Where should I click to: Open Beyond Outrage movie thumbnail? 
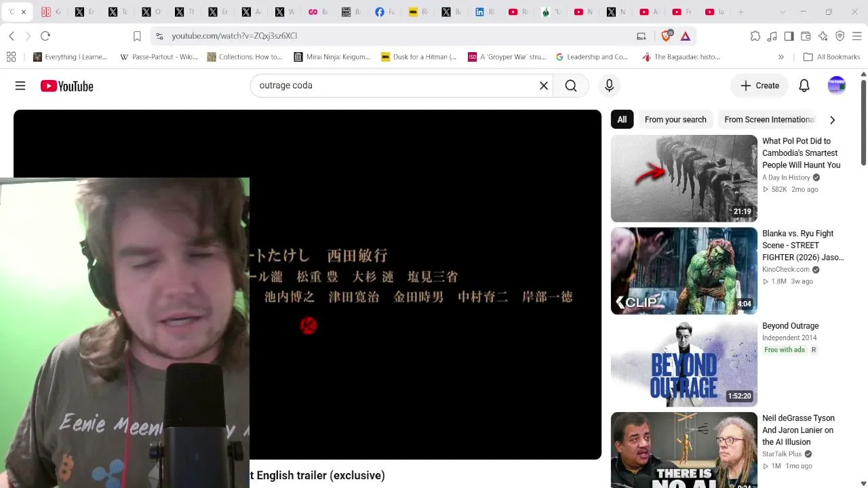pos(684,363)
